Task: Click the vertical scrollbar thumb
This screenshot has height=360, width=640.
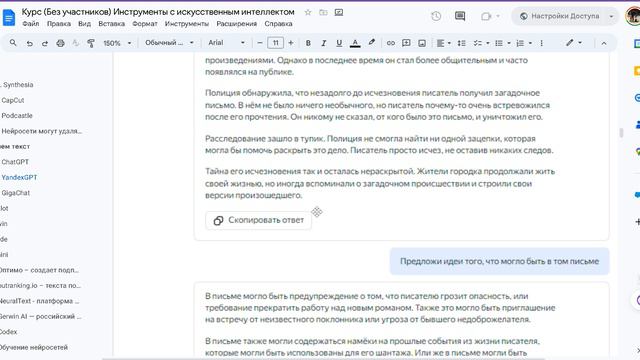Action: (621, 133)
